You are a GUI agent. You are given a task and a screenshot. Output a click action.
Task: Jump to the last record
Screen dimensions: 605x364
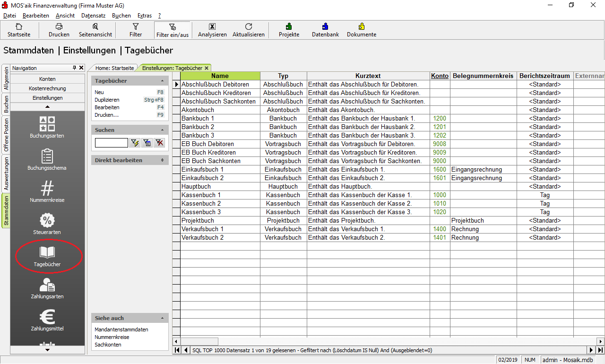click(x=600, y=350)
